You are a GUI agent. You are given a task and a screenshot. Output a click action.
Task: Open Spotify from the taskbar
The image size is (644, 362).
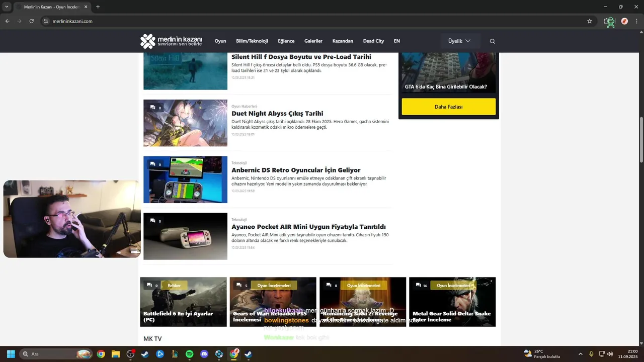pyautogui.click(x=189, y=354)
